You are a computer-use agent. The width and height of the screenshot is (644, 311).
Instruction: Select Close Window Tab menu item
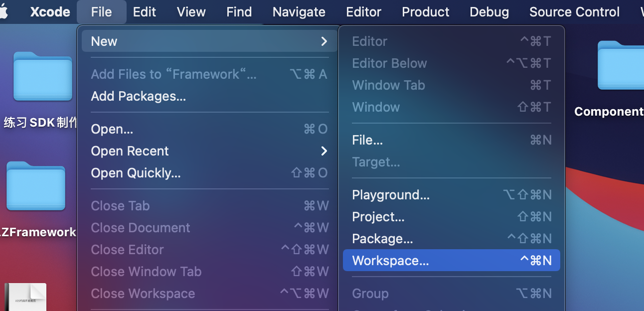(x=209, y=272)
